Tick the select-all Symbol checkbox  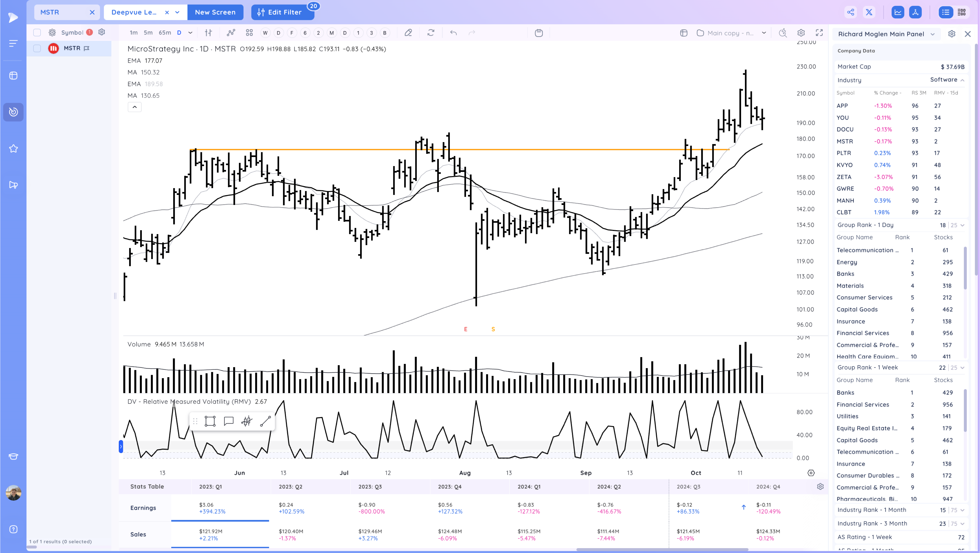pyautogui.click(x=37, y=33)
